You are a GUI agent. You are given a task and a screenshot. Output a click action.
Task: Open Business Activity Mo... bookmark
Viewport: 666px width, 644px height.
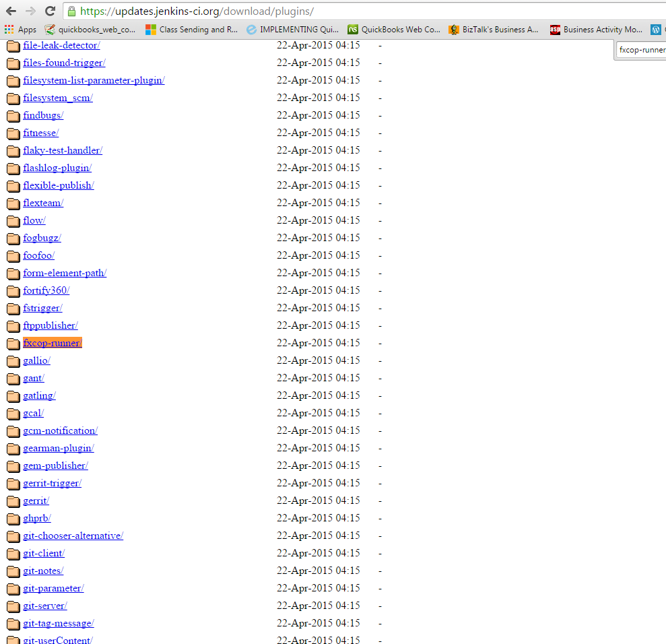[596, 30]
